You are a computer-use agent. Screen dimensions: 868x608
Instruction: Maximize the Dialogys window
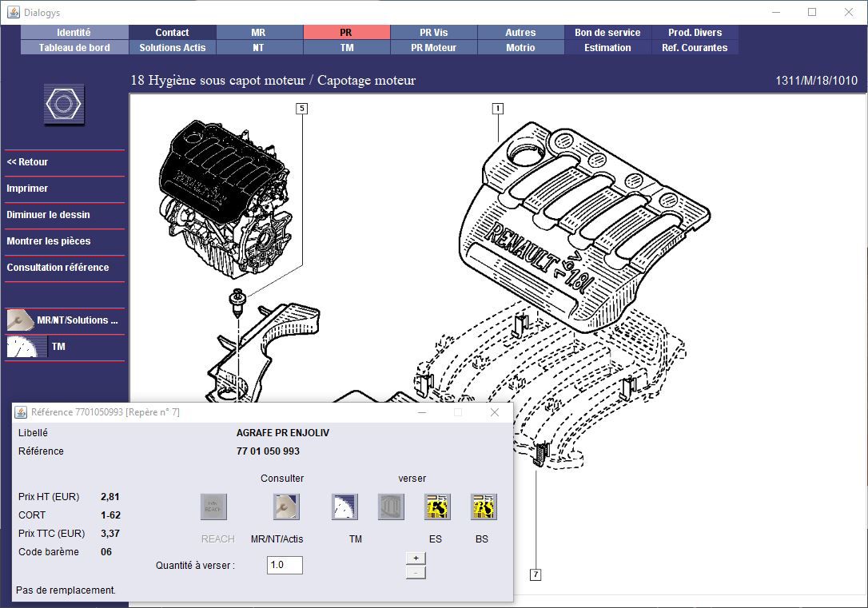pos(812,12)
